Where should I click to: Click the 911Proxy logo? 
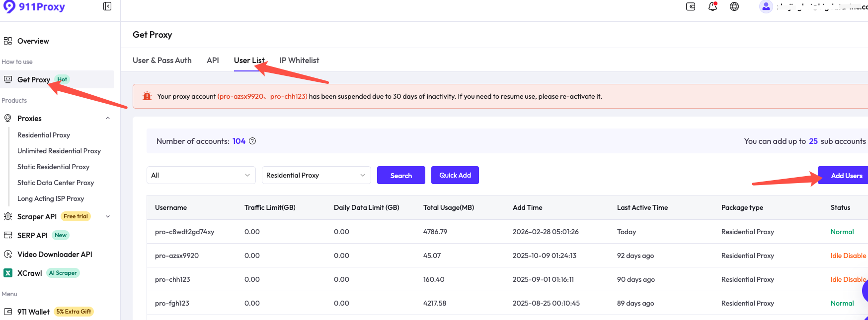(x=34, y=7)
